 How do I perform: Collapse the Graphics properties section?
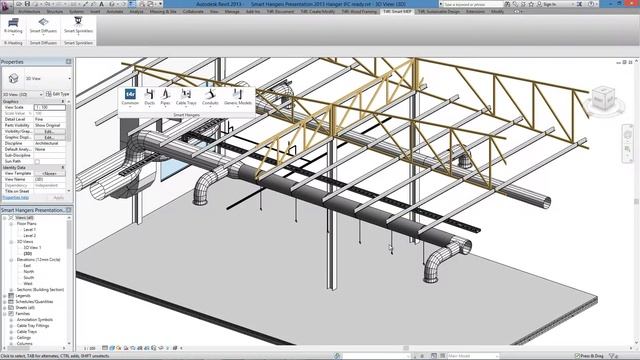pyautogui.click(x=63, y=101)
